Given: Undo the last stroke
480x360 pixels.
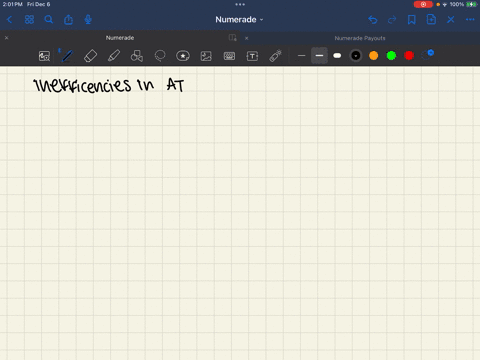Looking at the screenshot, I should [373, 20].
